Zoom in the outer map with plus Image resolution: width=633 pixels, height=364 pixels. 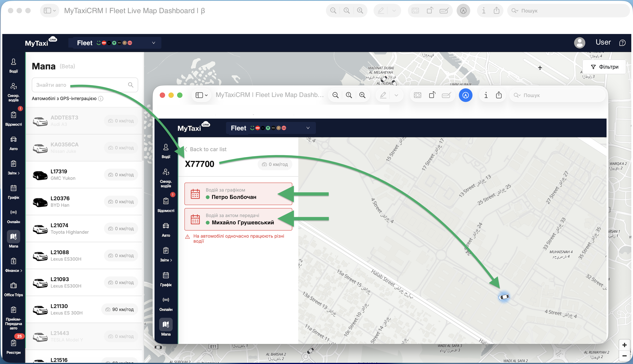click(x=625, y=345)
